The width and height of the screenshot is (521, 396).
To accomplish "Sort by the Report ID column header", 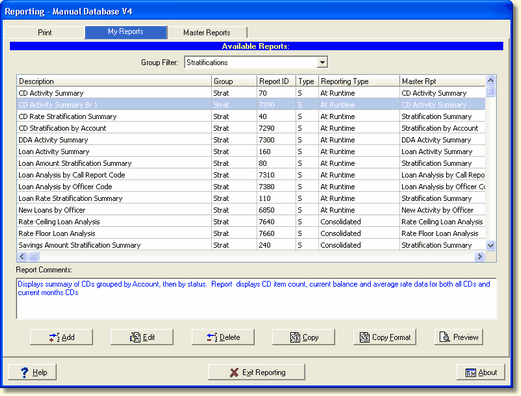I will click(276, 81).
